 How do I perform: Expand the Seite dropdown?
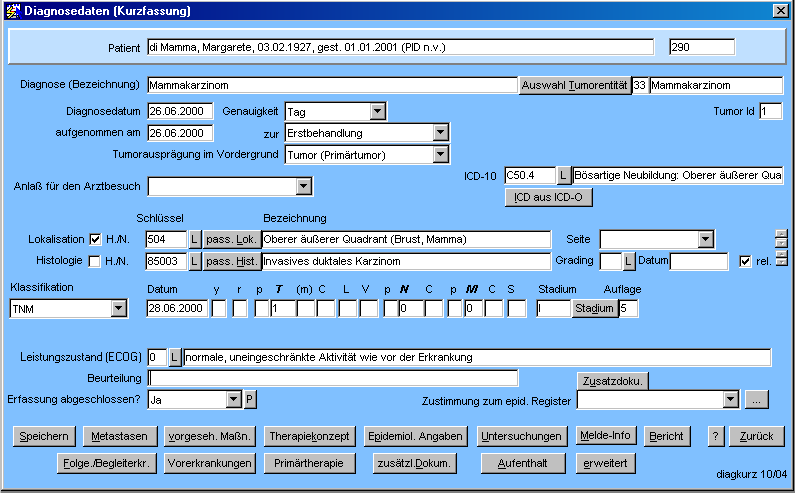click(705, 239)
